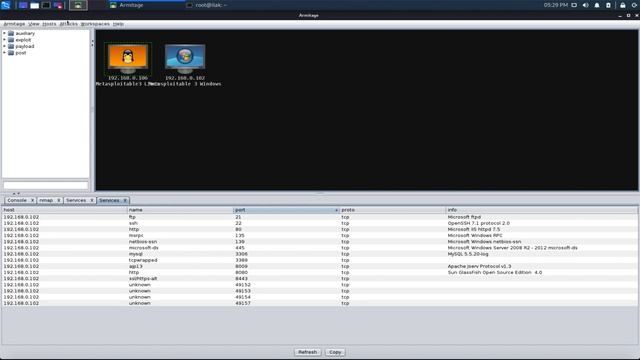Select the ssh service row
Image resolution: width=640 pixels, height=360 pixels.
[319, 223]
